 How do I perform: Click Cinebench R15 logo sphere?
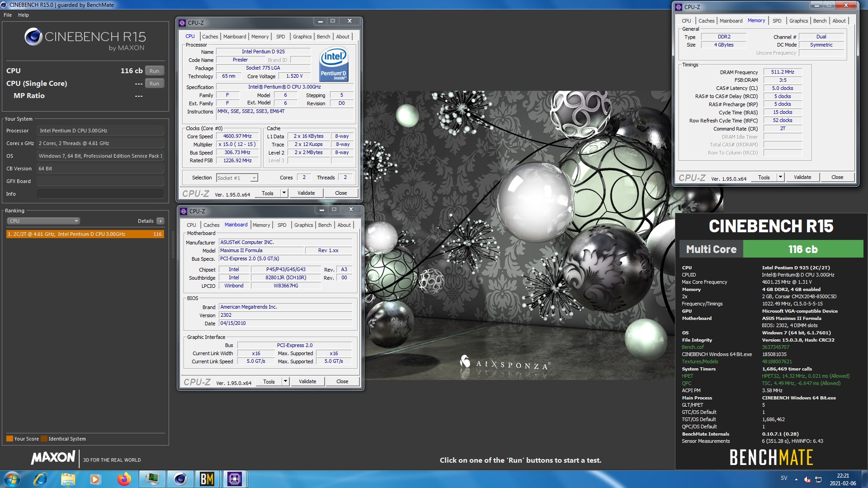(x=33, y=37)
